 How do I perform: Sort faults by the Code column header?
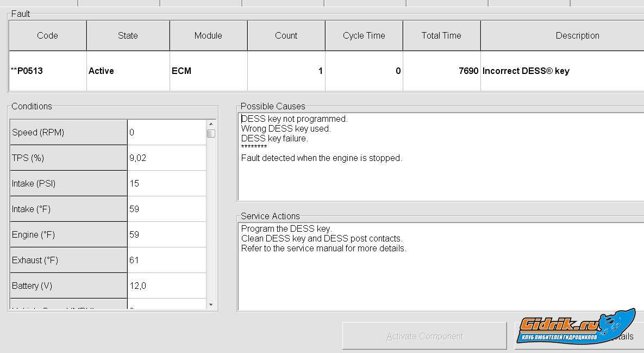click(x=47, y=36)
